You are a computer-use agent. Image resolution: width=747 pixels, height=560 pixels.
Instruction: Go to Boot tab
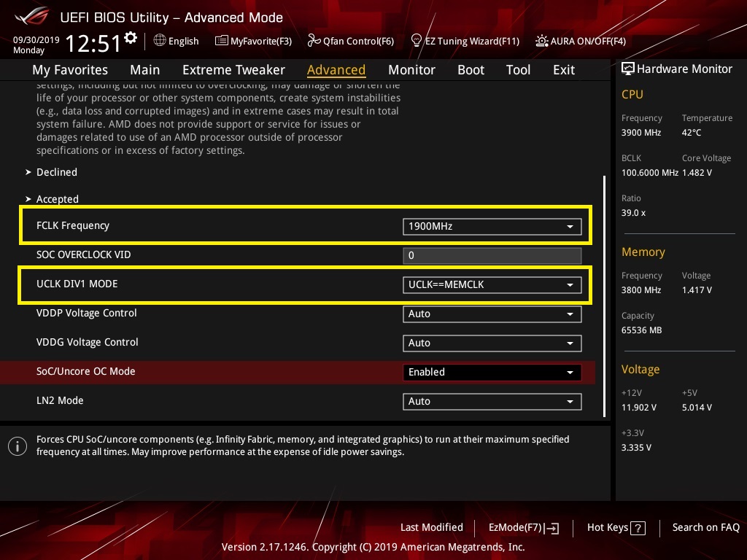pyautogui.click(x=471, y=70)
